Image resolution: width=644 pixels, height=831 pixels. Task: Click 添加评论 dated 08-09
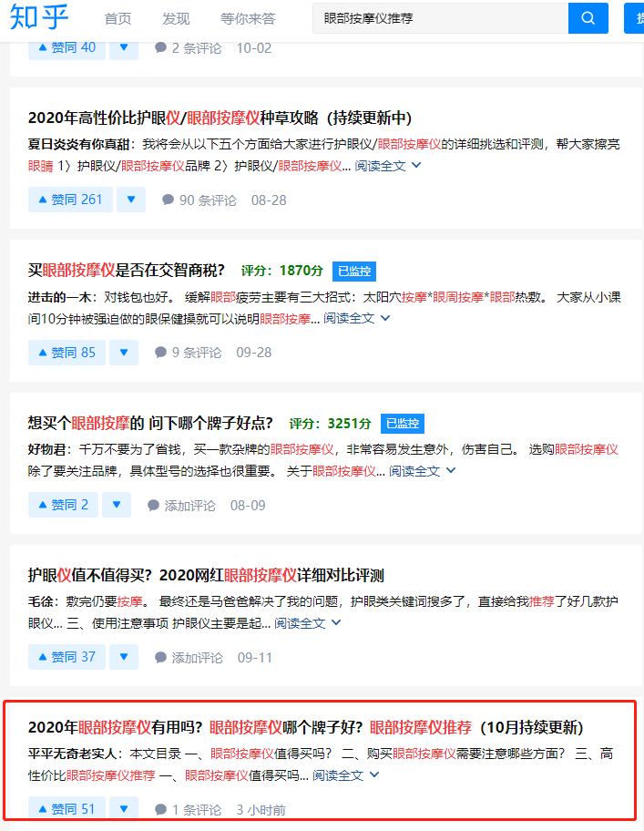pyautogui.click(x=181, y=506)
